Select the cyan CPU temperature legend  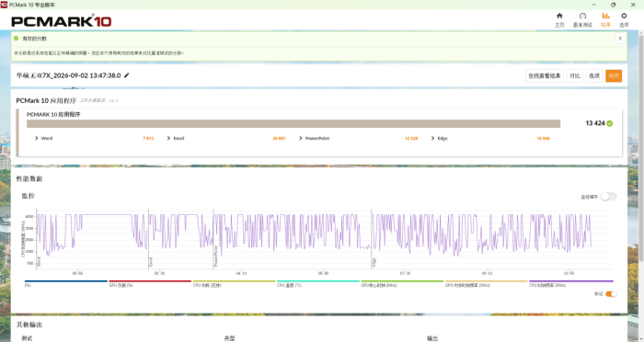[318, 283]
